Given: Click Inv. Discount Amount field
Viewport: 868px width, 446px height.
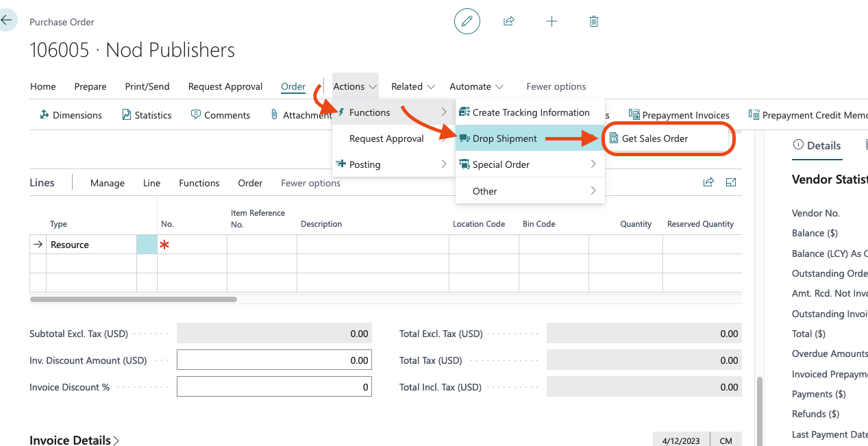Looking at the screenshot, I should (x=274, y=360).
